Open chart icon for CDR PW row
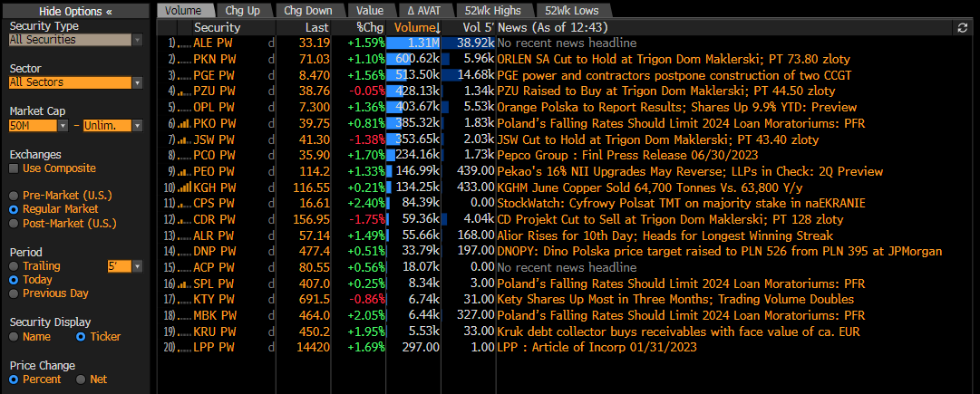 pos(184,220)
